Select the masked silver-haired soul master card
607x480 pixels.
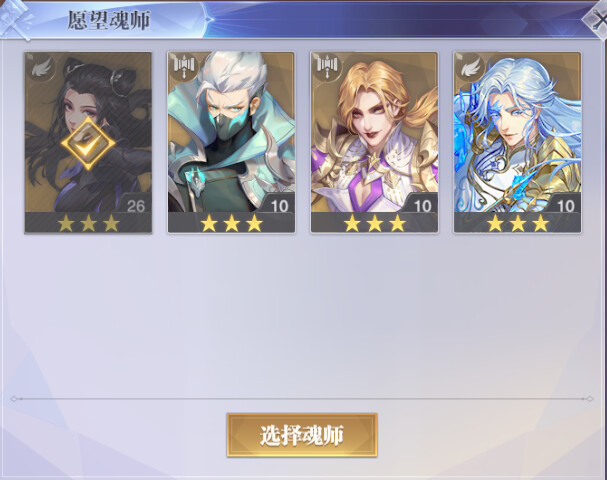pos(231,142)
